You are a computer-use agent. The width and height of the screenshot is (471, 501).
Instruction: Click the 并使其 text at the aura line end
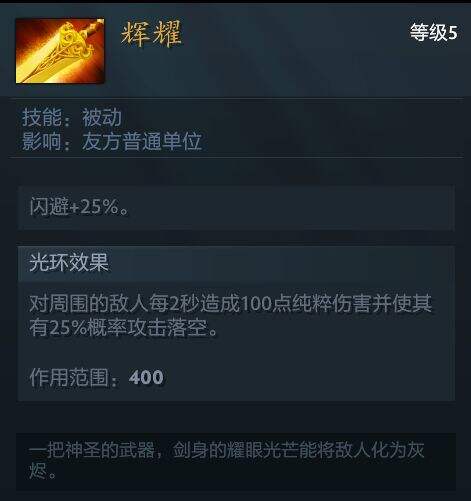(402, 303)
